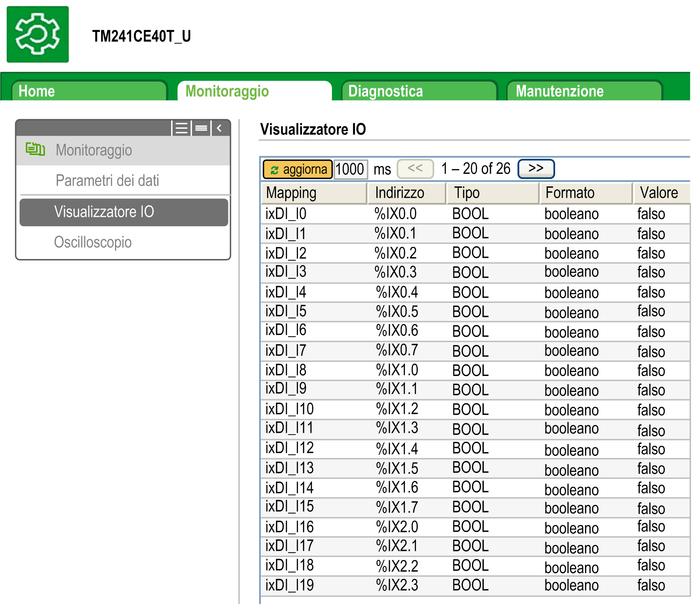Click the aggiorna refresh button

(x=298, y=169)
